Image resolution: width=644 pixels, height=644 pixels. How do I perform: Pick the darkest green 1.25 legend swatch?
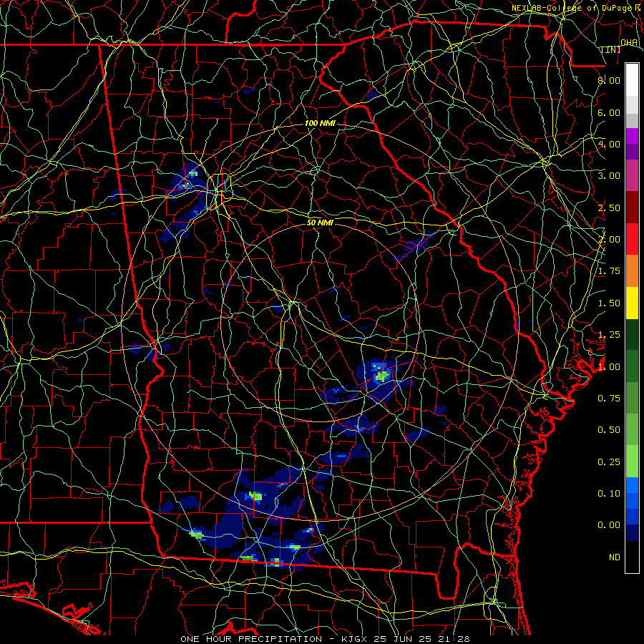click(632, 334)
